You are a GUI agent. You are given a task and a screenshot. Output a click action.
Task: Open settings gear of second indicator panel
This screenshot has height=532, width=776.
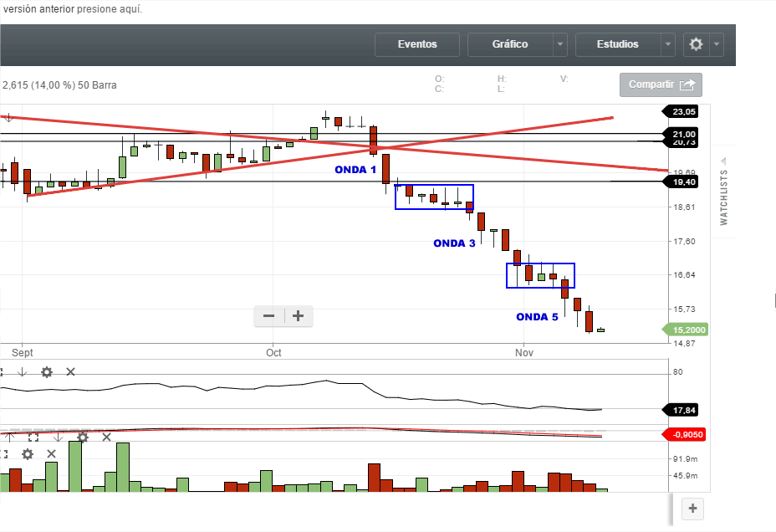pos(83,437)
